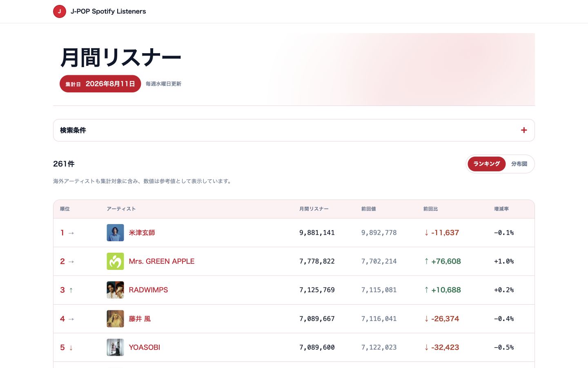Select change rate -0.5%

(x=504, y=347)
